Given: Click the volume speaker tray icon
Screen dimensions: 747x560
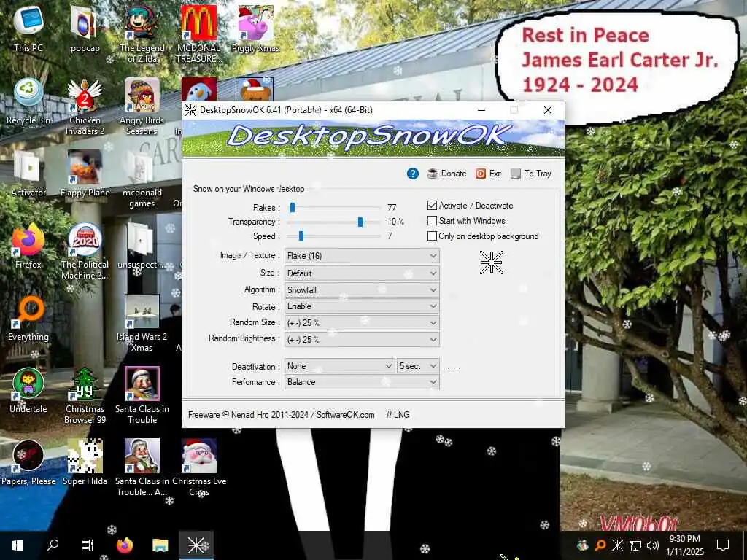Looking at the screenshot, I should pos(653,545).
